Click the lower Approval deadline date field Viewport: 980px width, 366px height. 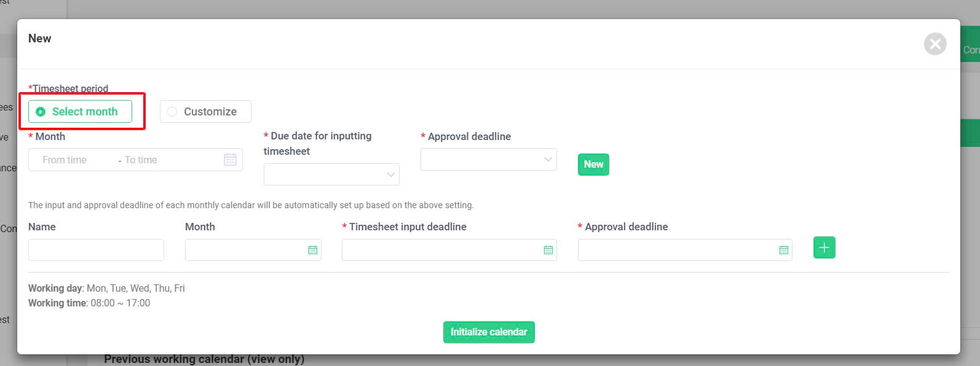pyautogui.click(x=685, y=250)
